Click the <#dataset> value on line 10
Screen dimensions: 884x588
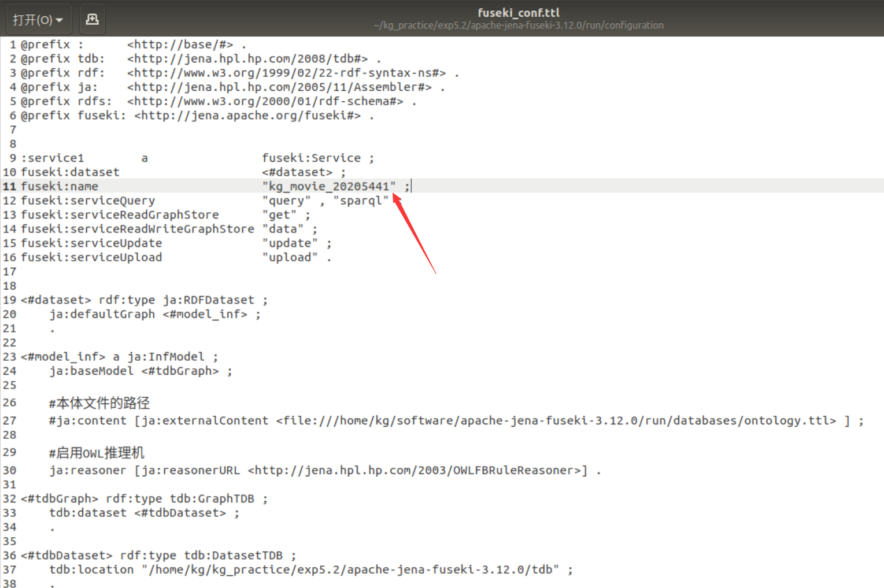297,172
